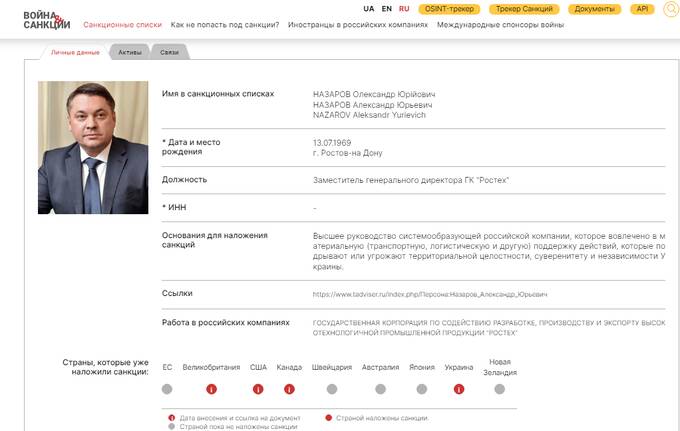Click the Швейцария country label
This screenshot has width=680, height=431.
[332, 367]
